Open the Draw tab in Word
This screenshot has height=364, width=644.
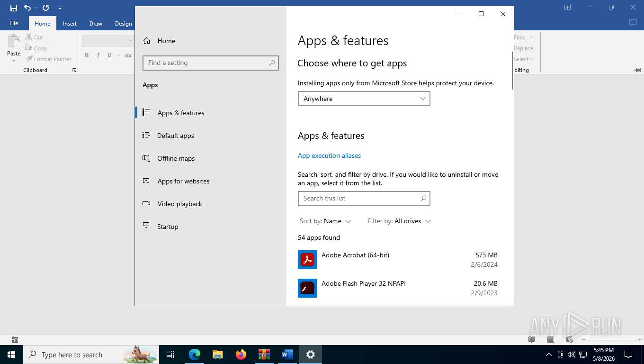tap(96, 23)
